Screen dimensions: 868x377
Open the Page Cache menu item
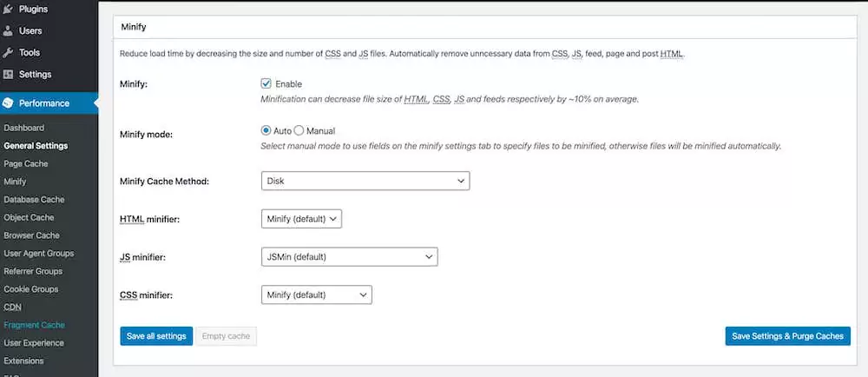[x=26, y=163]
